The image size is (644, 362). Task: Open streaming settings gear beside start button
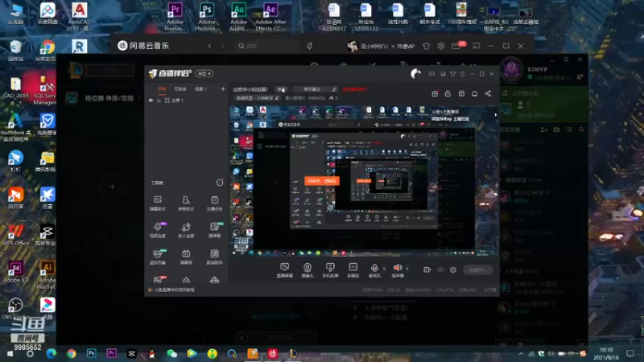453,269
